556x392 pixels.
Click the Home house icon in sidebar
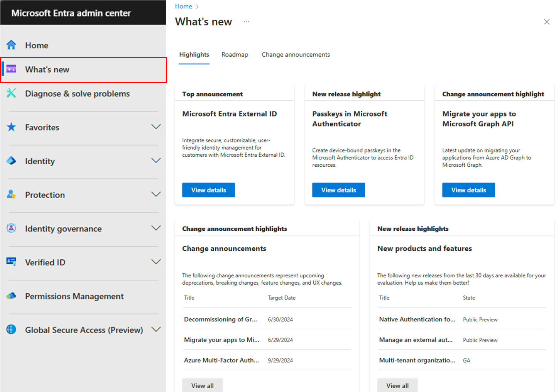click(x=11, y=45)
